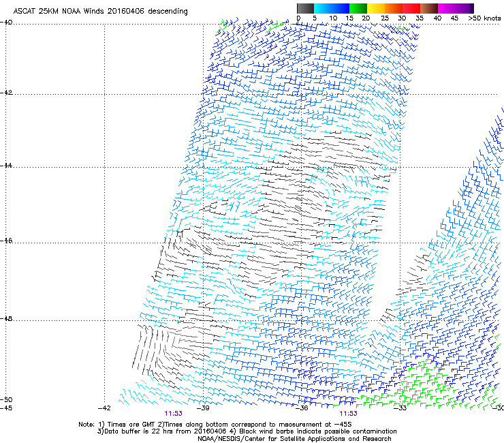The height and width of the screenshot is (443, 504).
Task: Click the red 30-35 knots legend segment
Action: (411, 8)
